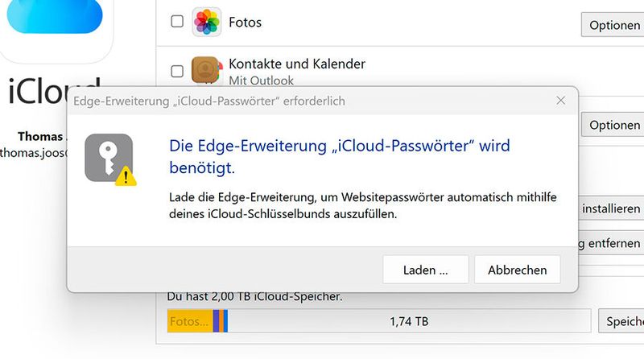Click the installieren button

[x=610, y=208]
